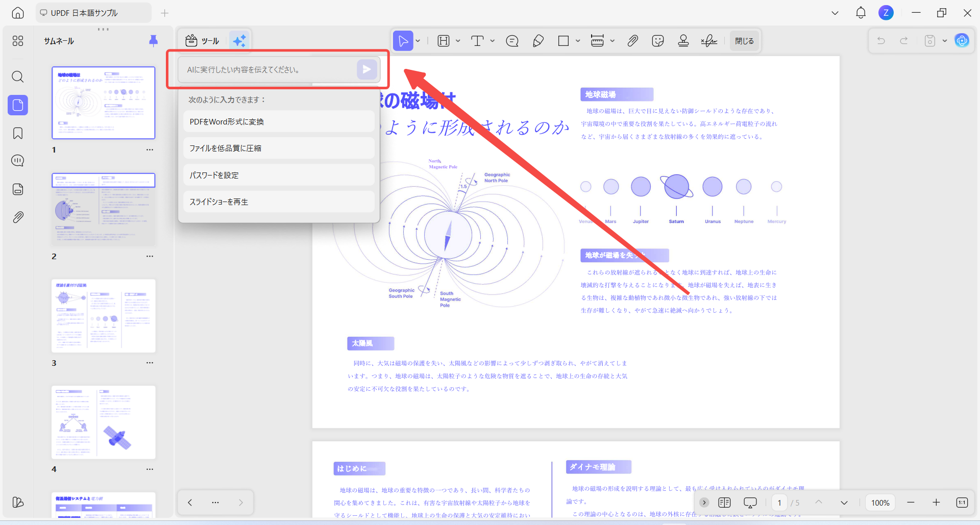Click the 閉じる button

[744, 41]
